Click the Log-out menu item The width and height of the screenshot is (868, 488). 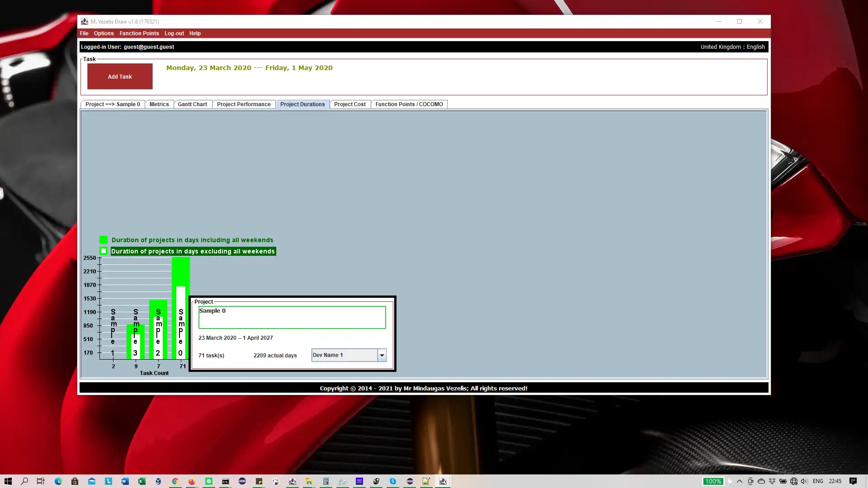click(174, 33)
